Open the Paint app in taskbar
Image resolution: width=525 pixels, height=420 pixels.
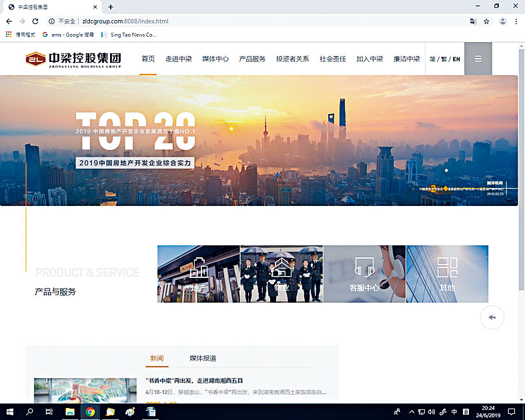tap(130, 411)
